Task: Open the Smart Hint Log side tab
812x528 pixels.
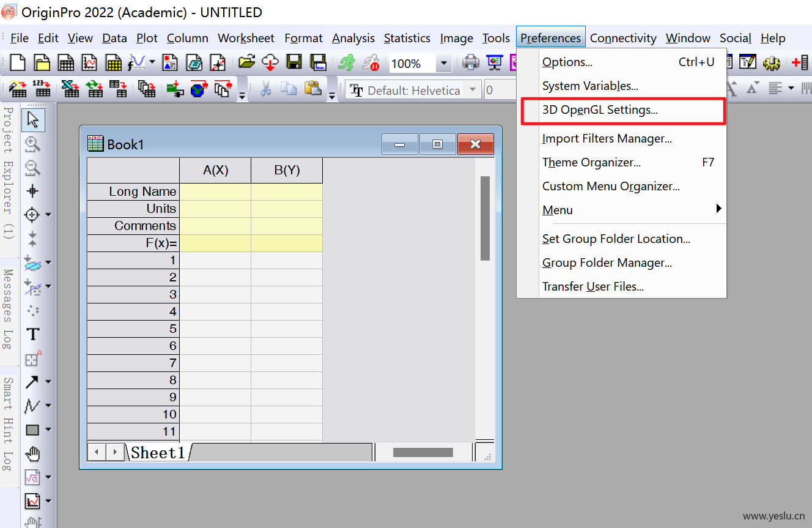Action: (x=9, y=424)
